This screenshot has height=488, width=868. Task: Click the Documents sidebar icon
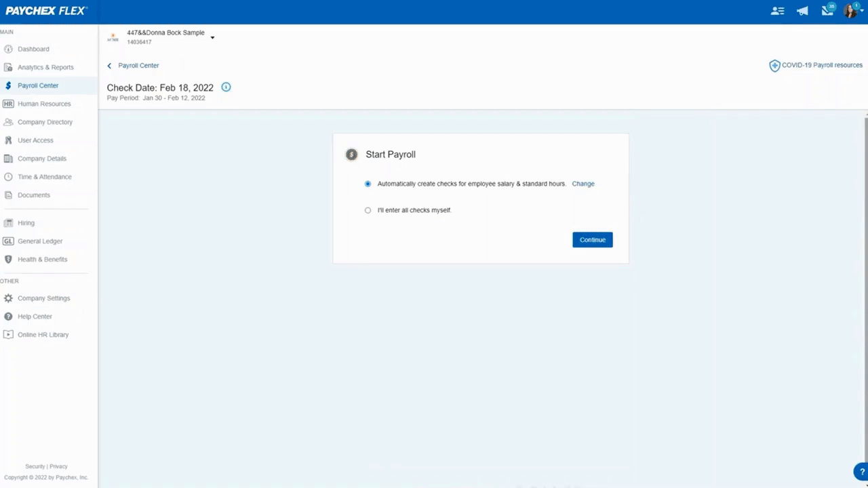[x=8, y=195]
